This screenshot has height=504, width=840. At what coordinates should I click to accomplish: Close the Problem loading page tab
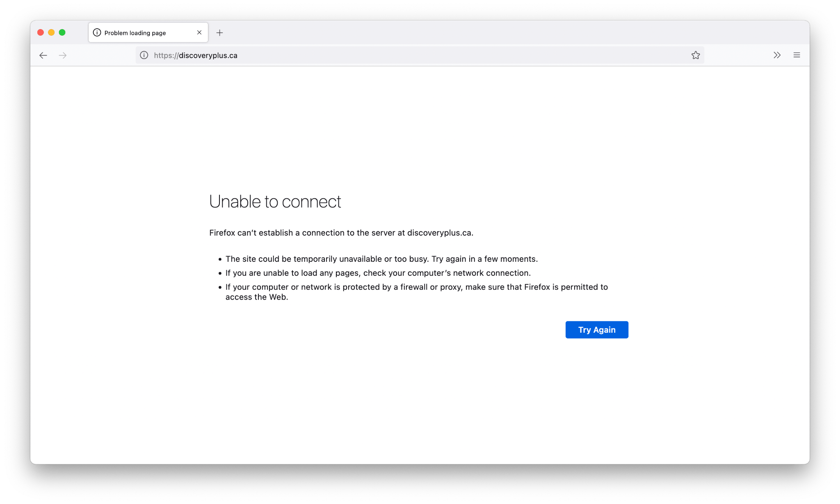[199, 32]
